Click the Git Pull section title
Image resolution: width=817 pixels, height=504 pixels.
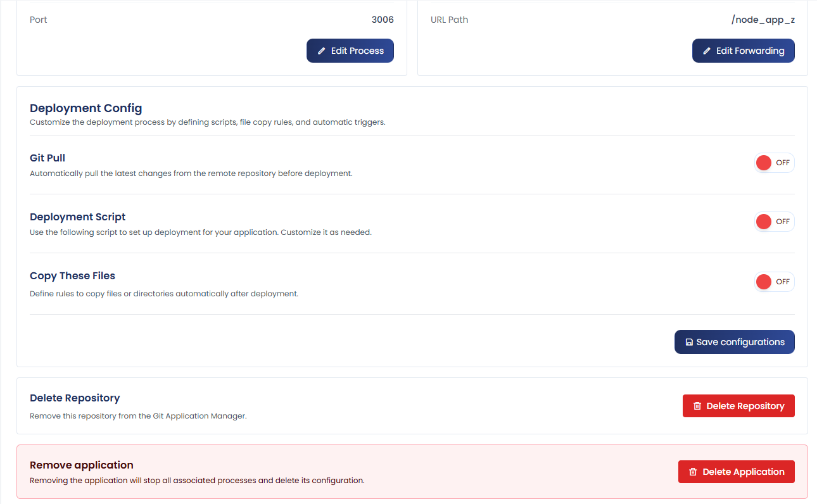tap(47, 158)
